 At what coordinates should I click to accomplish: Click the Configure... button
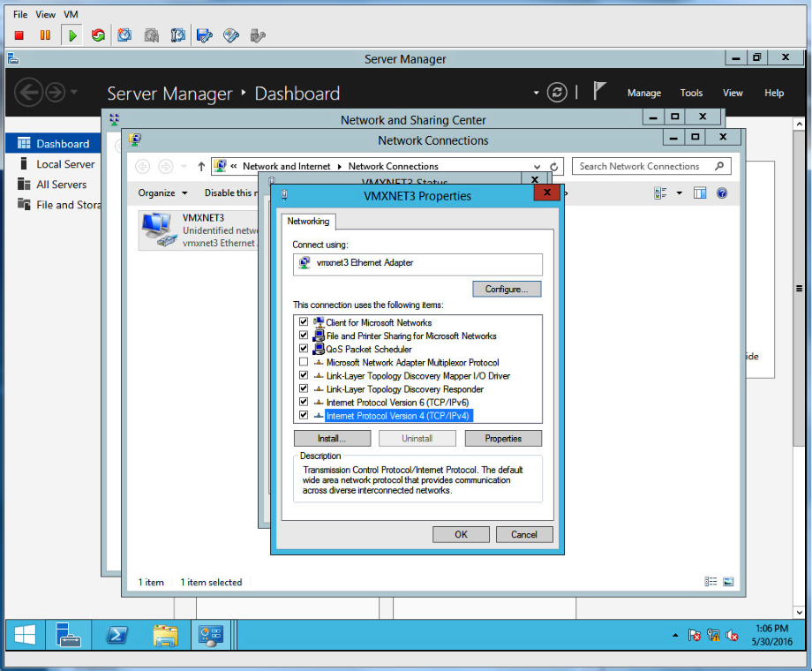[x=506, y=289]
